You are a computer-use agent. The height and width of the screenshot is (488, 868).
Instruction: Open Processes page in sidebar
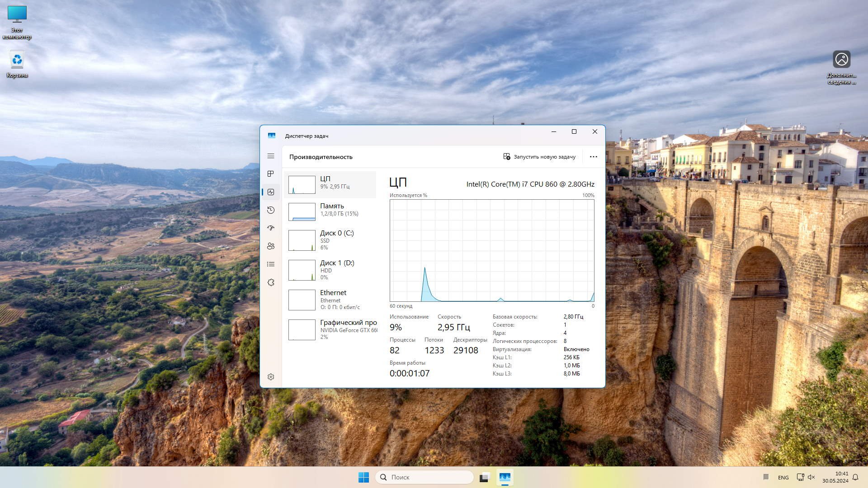(x=271, y=174)
